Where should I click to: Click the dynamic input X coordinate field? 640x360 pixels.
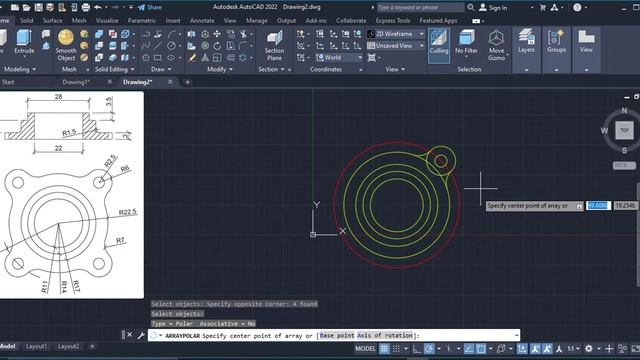[x=598, y=206]
